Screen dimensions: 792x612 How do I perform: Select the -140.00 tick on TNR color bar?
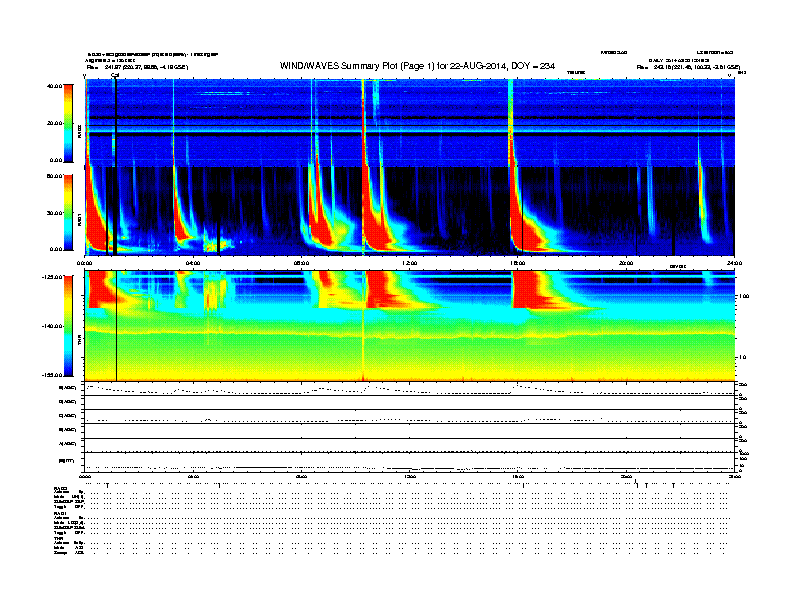coord(53,326)
